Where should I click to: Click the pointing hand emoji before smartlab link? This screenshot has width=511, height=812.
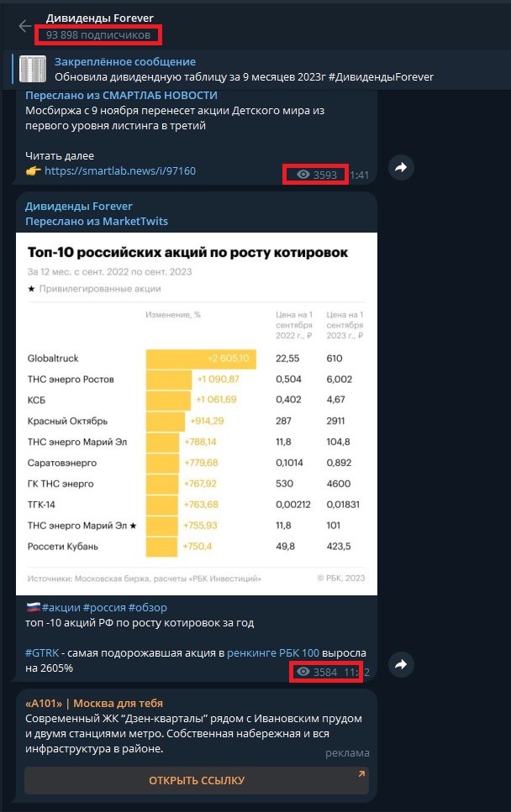(x=33, y=171)
